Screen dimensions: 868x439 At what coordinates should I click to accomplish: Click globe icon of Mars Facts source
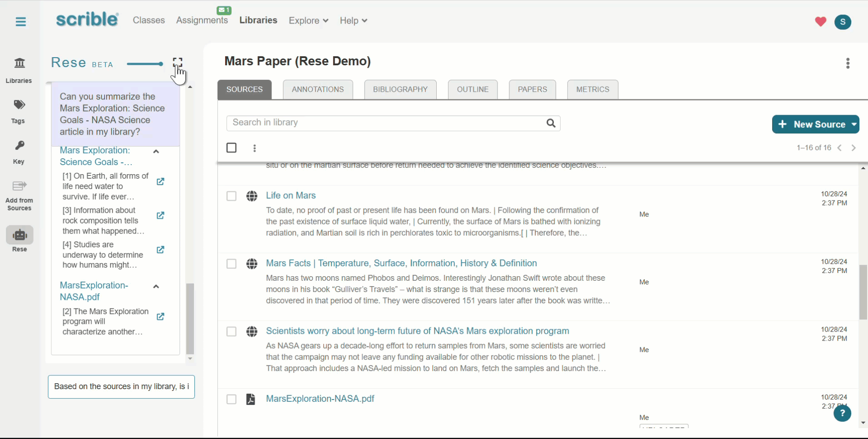coord(252,263)
